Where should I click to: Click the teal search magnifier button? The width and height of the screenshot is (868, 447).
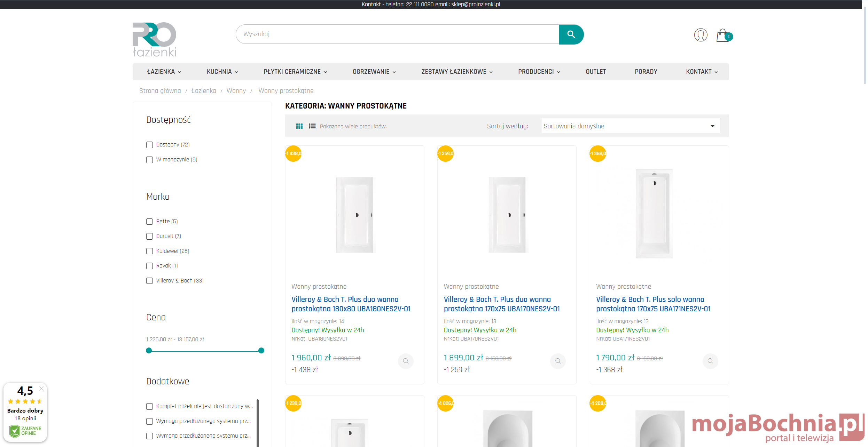[x=571, y=34]
